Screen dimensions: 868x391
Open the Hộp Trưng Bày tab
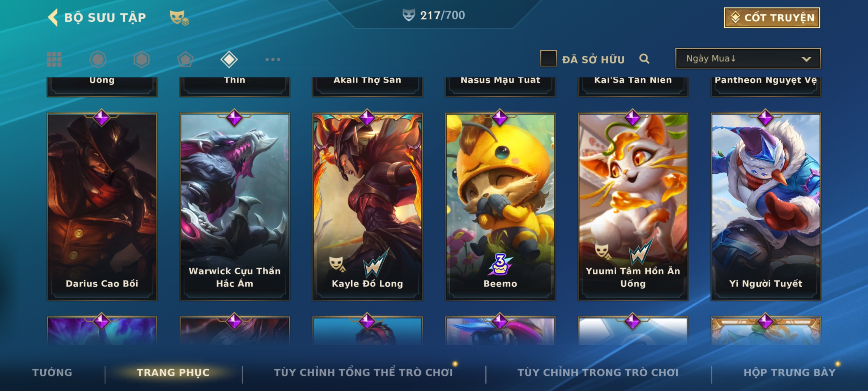coord(790,373)
